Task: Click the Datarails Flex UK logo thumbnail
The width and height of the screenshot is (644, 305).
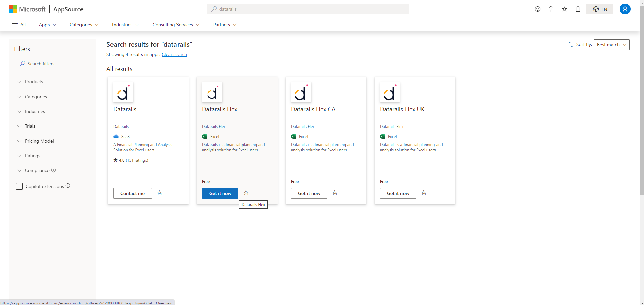Action: (390, 92)
